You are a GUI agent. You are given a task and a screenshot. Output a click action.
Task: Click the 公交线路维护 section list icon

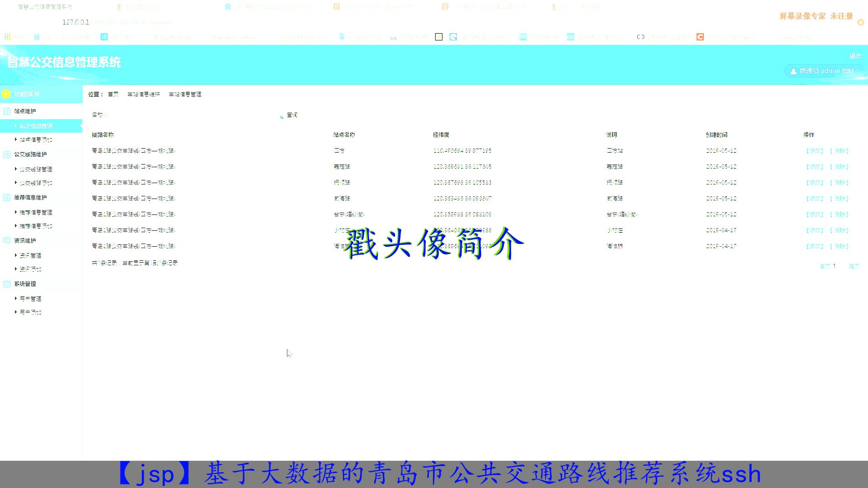(7, 154)
